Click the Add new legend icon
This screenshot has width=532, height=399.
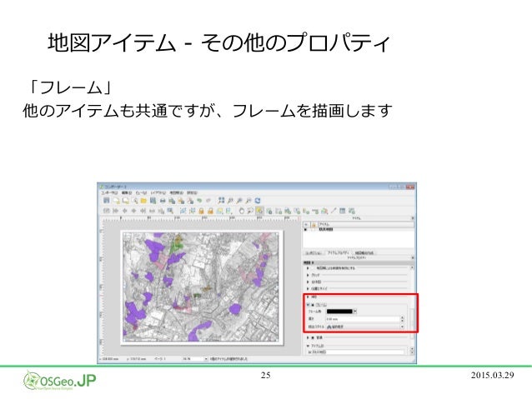point(306,211)
